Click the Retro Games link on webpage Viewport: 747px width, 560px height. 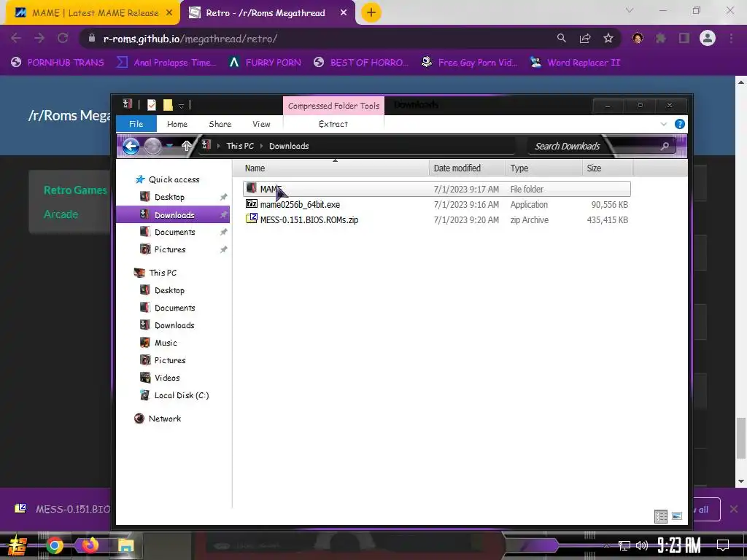click(75, 190)
